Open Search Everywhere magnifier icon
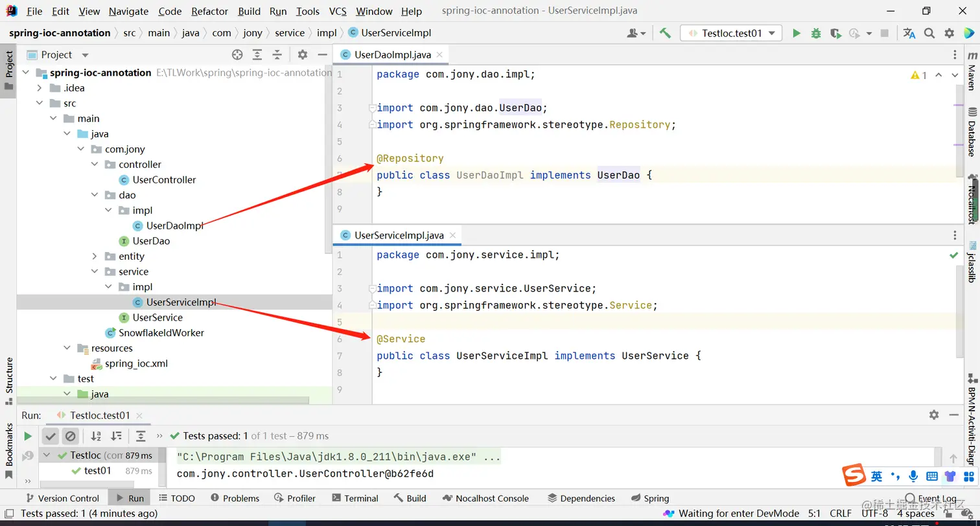Screen dimensions: 980x526 pyautogui.click(x=929, y=33)
